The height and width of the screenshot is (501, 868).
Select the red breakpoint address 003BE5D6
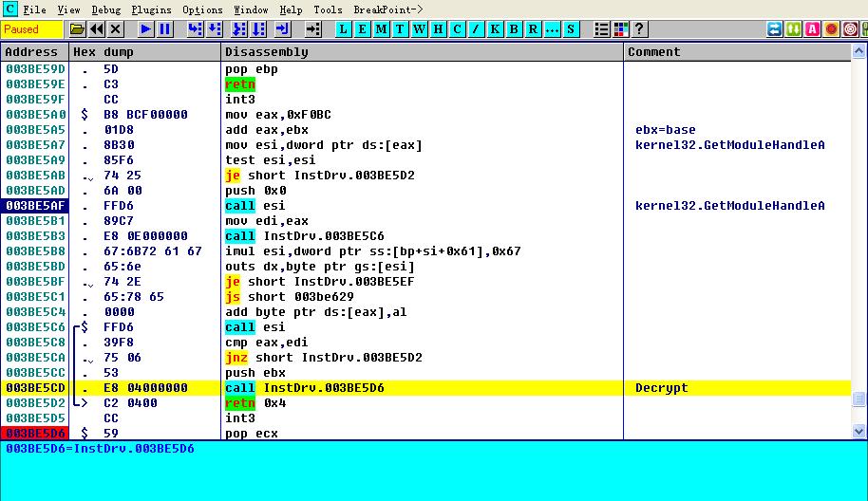click(x=35, y=433)
